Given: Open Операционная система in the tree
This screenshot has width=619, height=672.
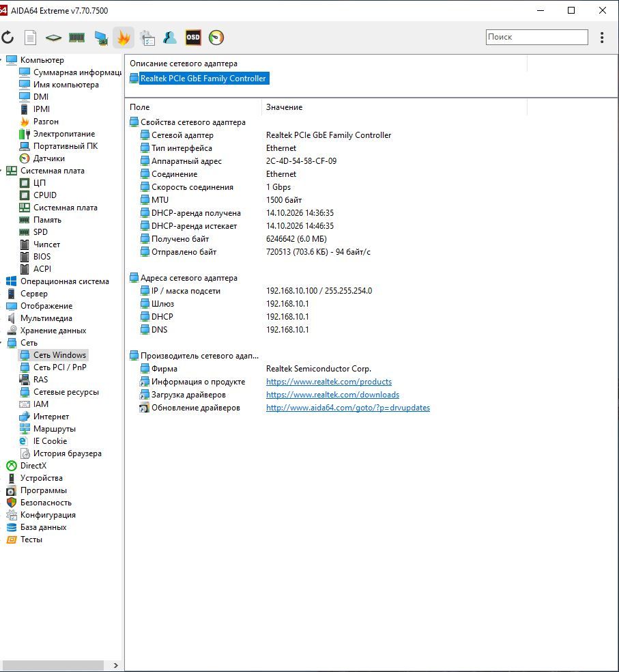Looking at the screenshot, I should [x=65, y=281].
